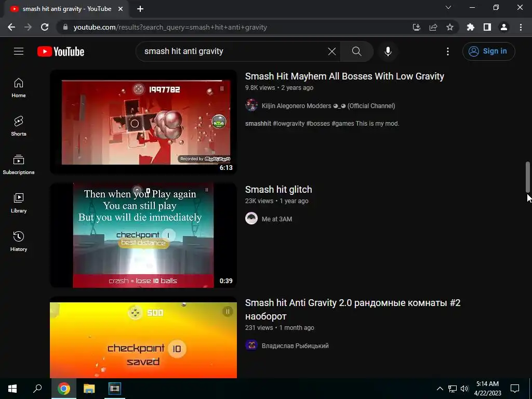Viewport: 532px width, 399px height.
Task: Click Sign in button
Action: pos(488,51)
